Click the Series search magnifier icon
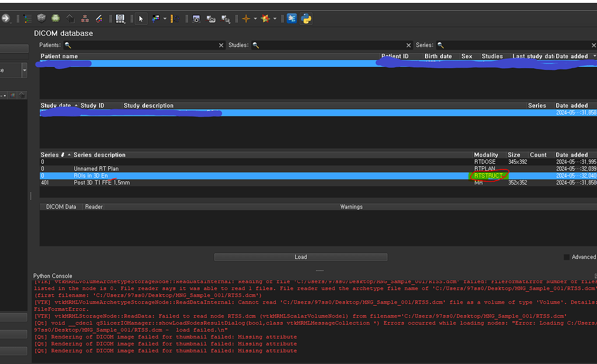Viewport: 597px width, 364px height. coord(441,45)
